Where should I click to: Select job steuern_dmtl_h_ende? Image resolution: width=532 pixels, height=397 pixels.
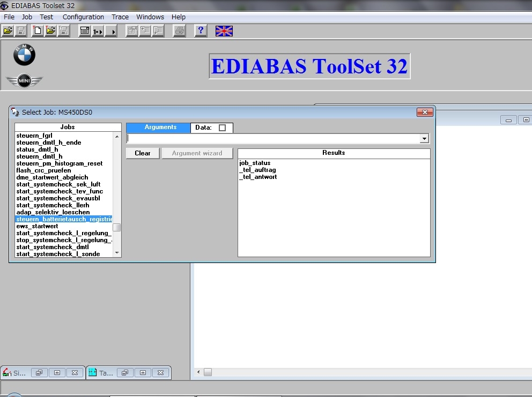pyautogui.click(x=48, y=143)
